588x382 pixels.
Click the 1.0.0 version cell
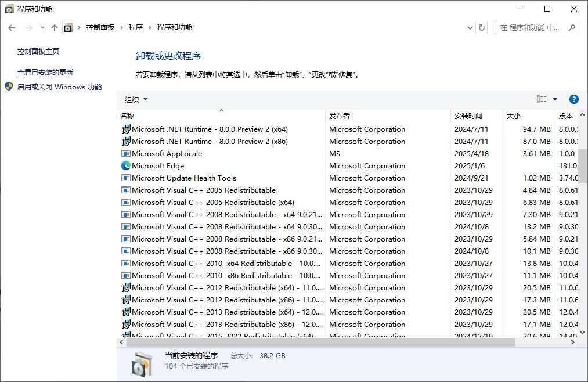pos(567,154)
